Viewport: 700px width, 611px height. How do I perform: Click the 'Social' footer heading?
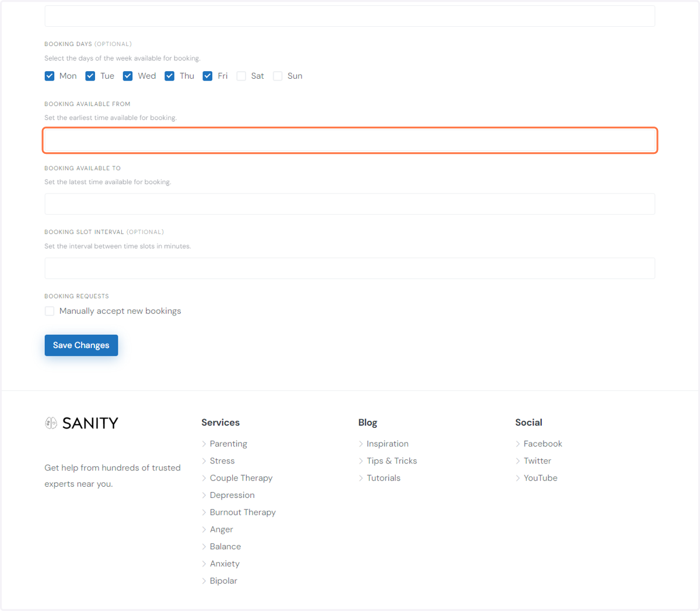(x=528, y=423)
